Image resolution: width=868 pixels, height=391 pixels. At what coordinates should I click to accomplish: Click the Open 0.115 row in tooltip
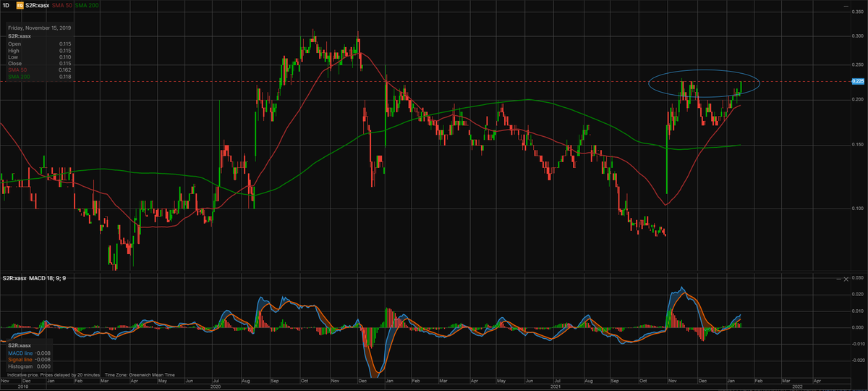[x=40, y=44]
